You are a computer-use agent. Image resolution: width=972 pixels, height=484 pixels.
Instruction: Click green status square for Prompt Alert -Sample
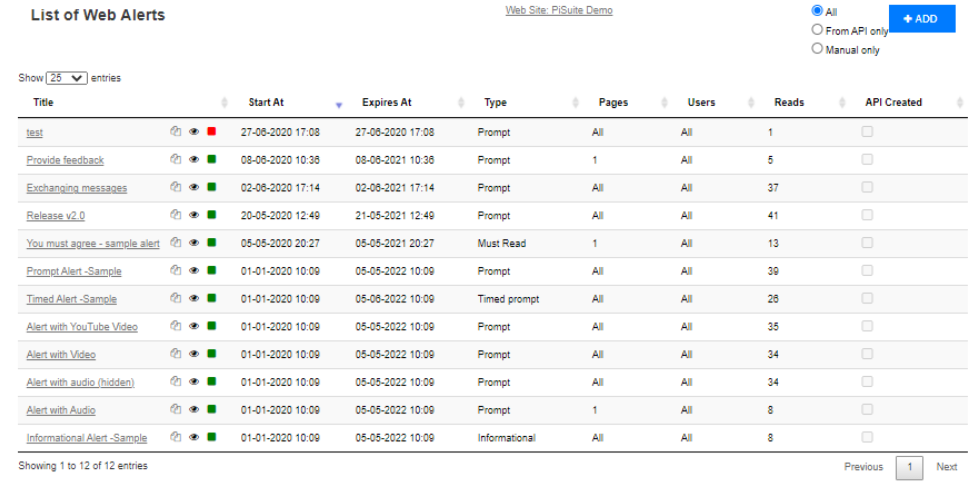[x=212, y=271]
